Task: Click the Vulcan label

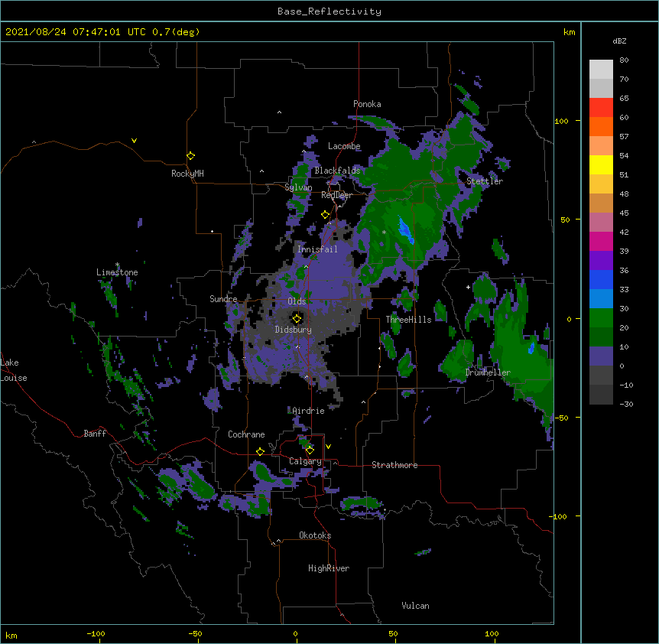Action: 415,606
